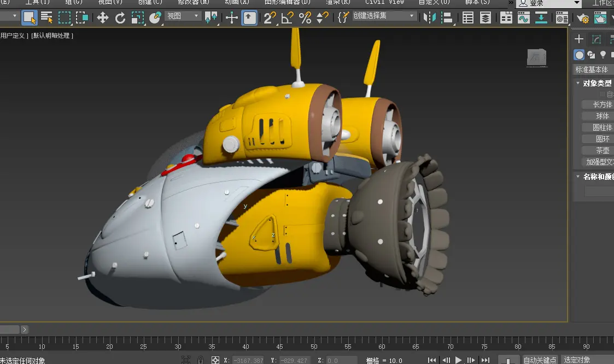
Task: Activate the Select and Move tool
Action: click(102, 17)
